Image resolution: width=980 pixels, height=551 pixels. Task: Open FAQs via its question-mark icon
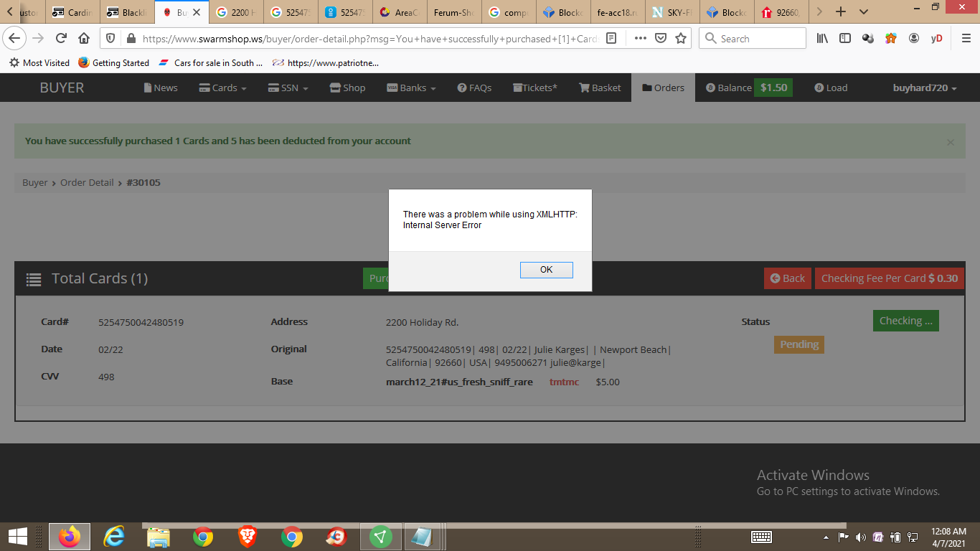pyautogui.click(x=461, y=87)
